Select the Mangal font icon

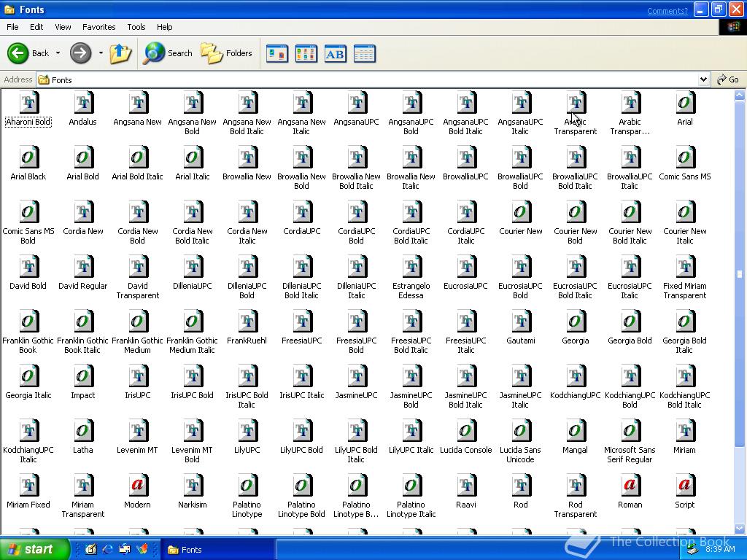575,437
